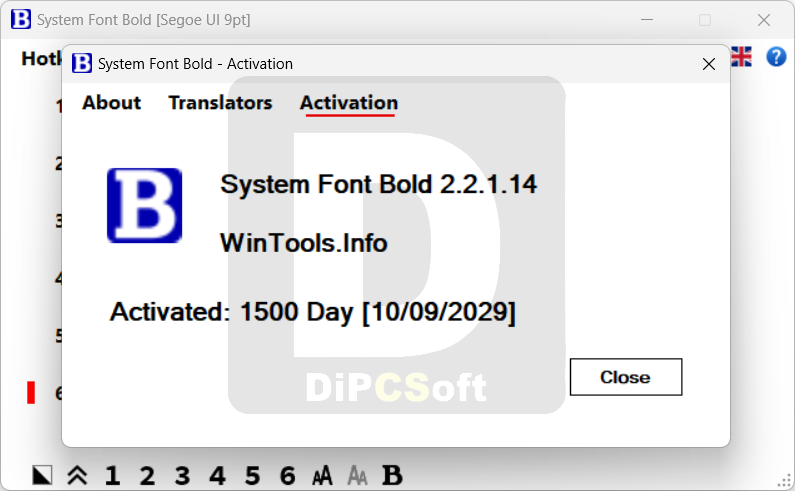The height and width of the screenshot is (491, 795).
Task: Click the WinTools.Info text
Action: tap(304, 243)
